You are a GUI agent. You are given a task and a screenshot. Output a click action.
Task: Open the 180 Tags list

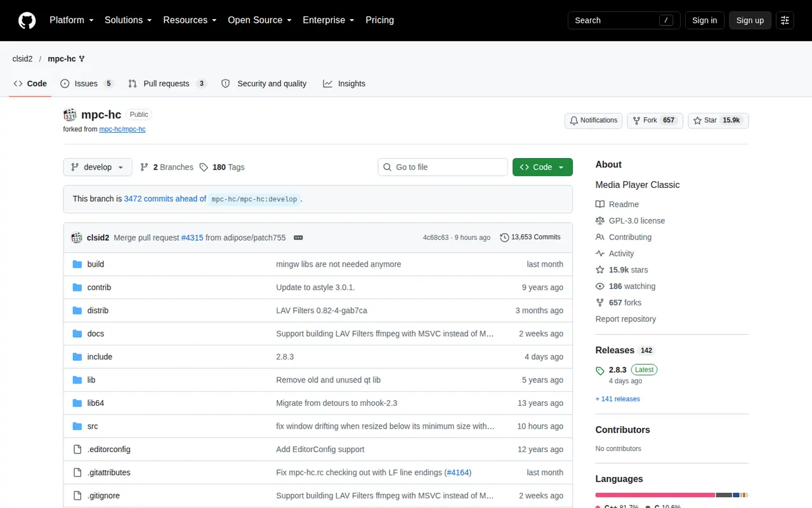click(x=222, y=167)
